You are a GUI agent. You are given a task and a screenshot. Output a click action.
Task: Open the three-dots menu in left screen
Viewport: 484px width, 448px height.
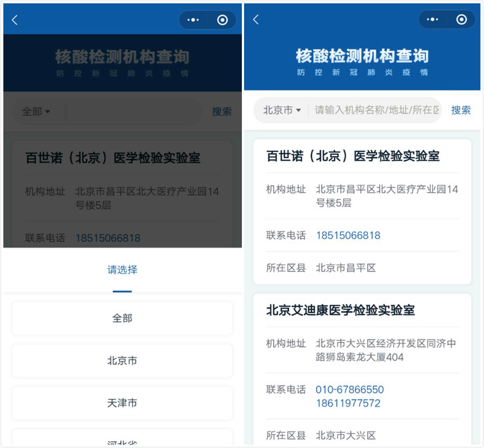click(x=192, y=20)
